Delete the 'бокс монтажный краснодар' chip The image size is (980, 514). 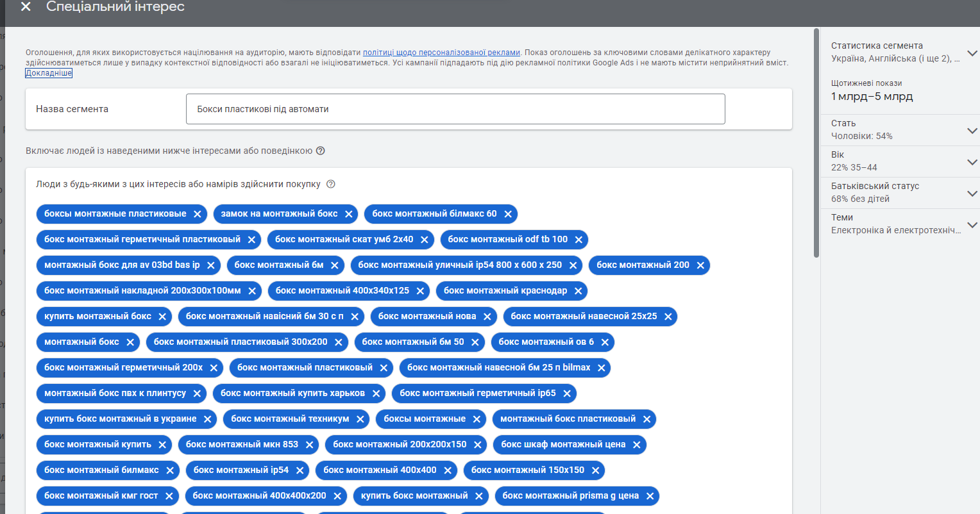coord(578,291)
